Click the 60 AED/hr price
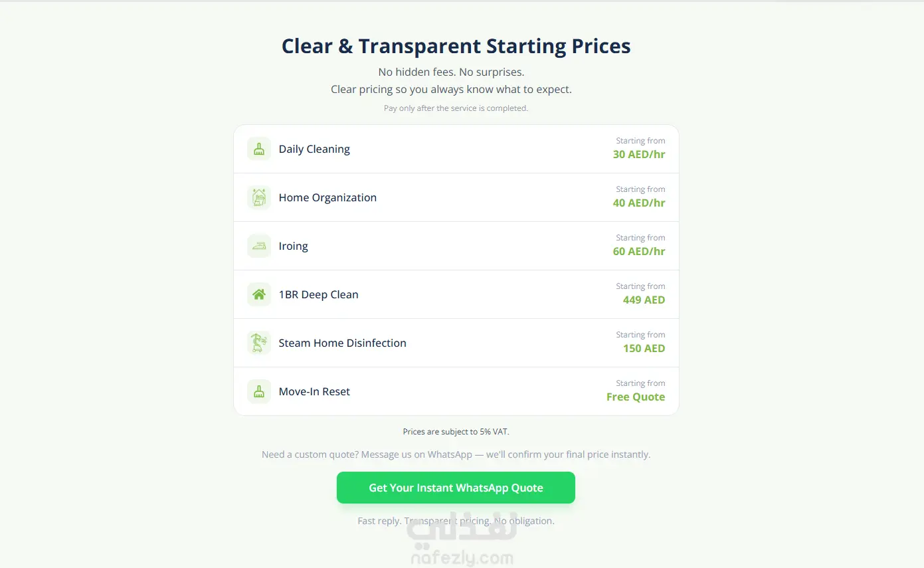Screen dimensions: 924x568 (639, 251)
